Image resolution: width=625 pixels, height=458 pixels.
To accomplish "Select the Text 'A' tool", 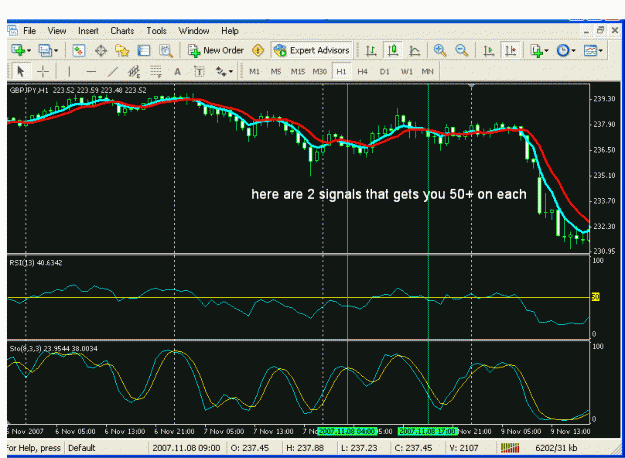I will (x=177, y=71).
